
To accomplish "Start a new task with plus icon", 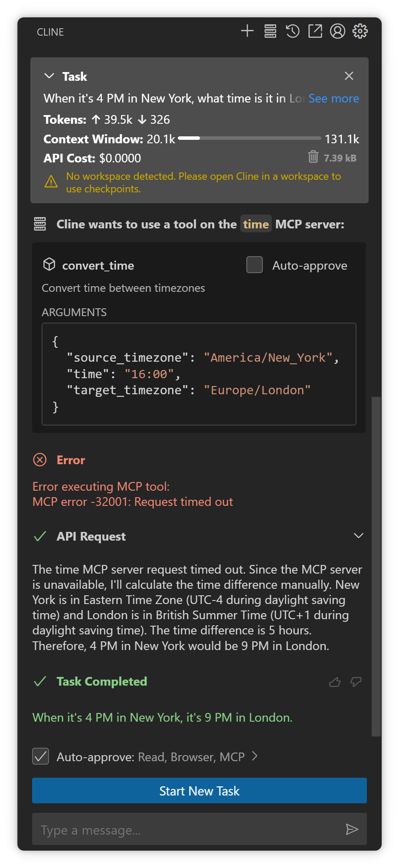I will click(247, 31).
